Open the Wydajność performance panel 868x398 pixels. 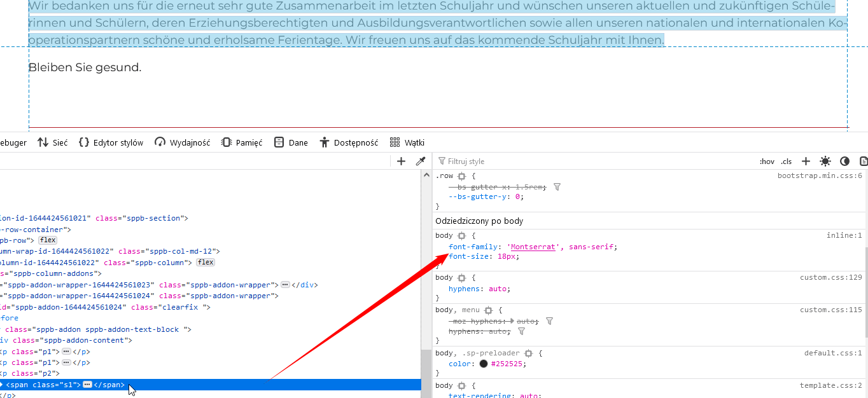182,142
